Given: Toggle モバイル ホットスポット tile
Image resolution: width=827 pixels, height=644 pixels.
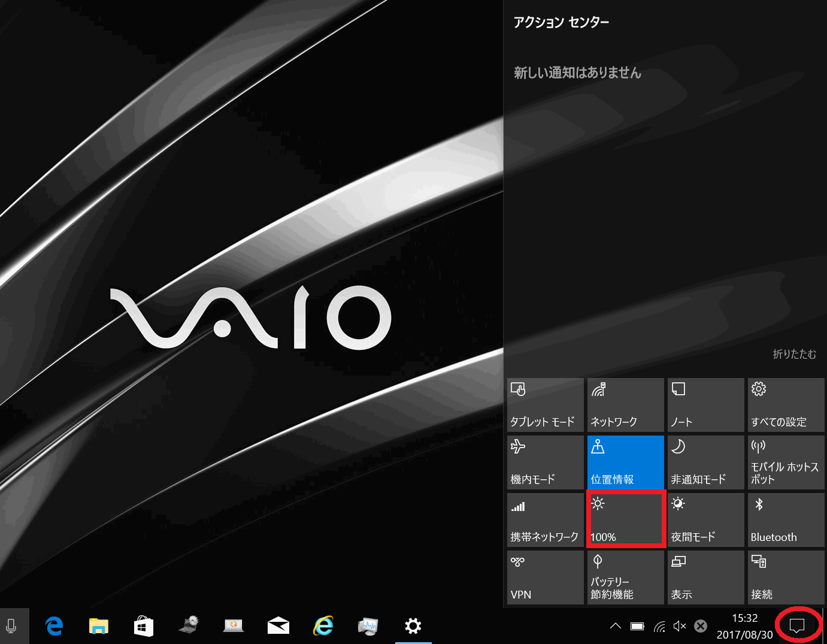Looking at the screenshot, I should click(x=786, y=462).
